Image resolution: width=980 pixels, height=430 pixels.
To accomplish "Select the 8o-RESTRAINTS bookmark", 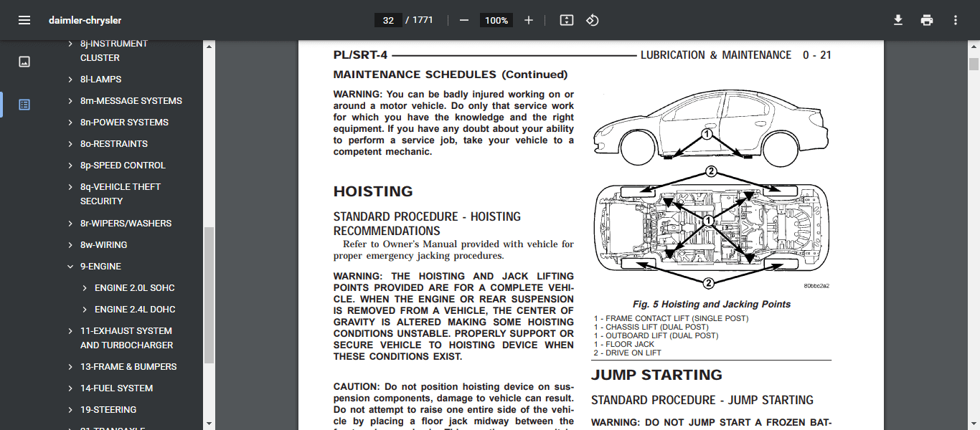I will (114, 144).
